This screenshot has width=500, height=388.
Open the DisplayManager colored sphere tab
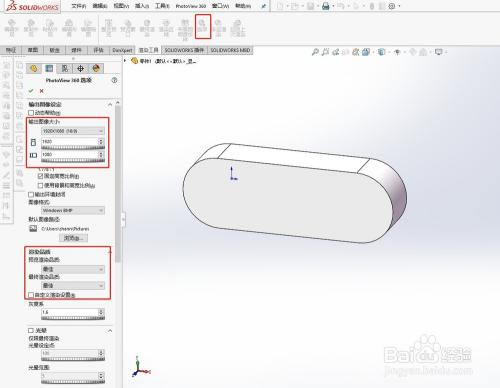[96, 68]
